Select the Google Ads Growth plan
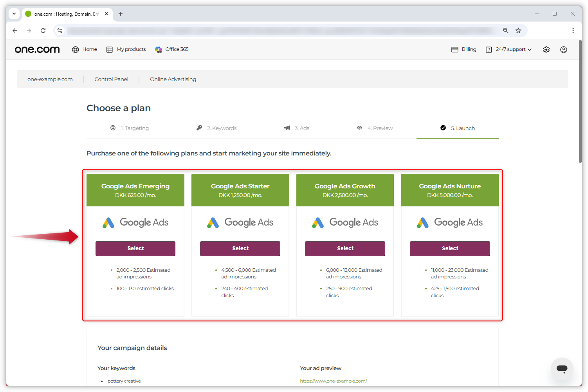The height and width of the screenshot is (392, 588). pyautogui.click(x=345, y=249)
